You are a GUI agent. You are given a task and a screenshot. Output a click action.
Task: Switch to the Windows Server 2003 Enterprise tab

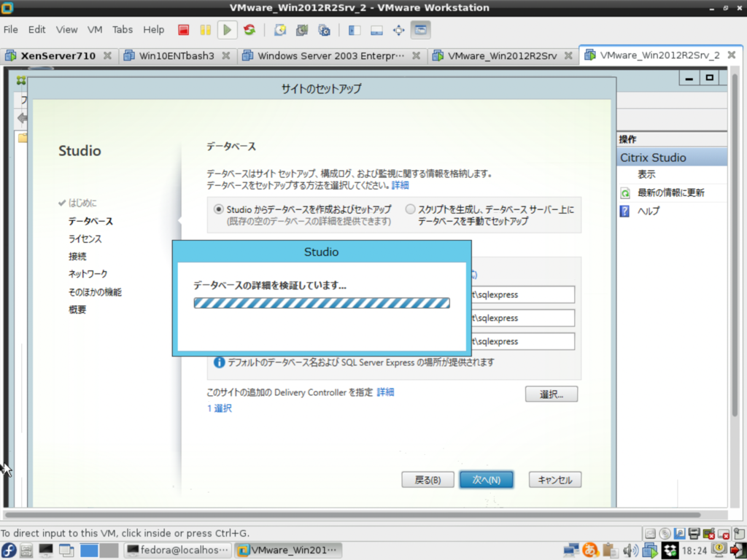[330, 55]
